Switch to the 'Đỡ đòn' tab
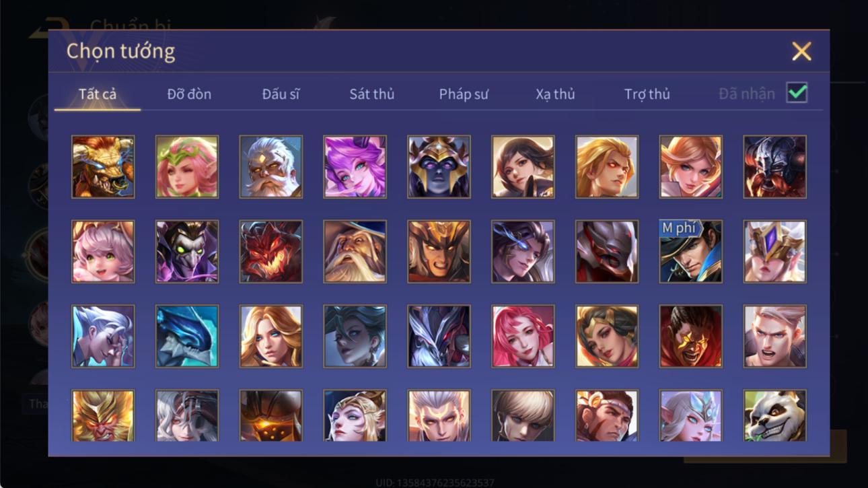This screenshot has height=488, width=868. tap(189, 94)
